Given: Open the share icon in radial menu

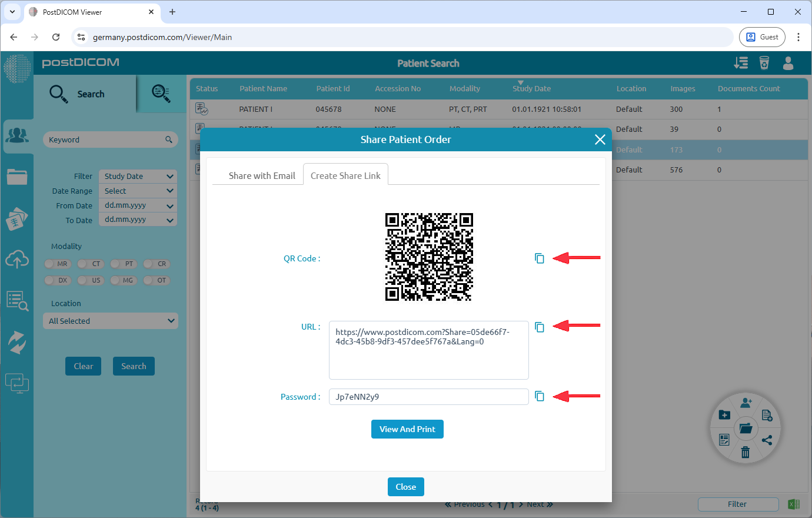Looking at the screenshot, I should [x=768, y=440].
